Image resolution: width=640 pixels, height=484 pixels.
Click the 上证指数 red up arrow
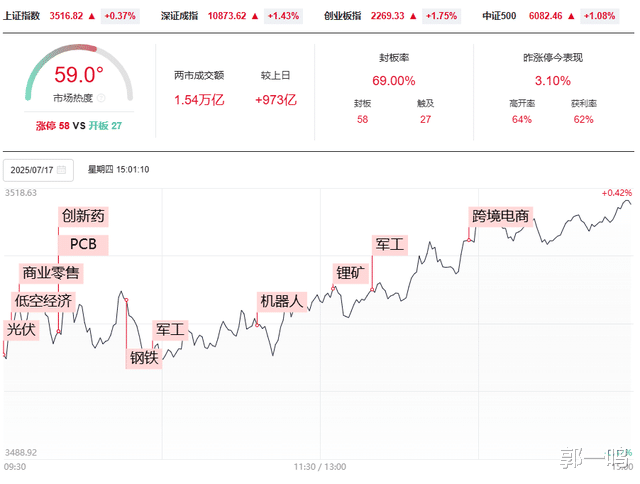click(92, 17)
